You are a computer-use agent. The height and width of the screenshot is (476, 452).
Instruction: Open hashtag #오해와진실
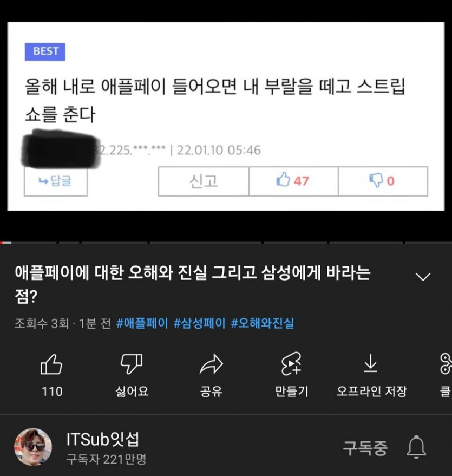(263, 323)
